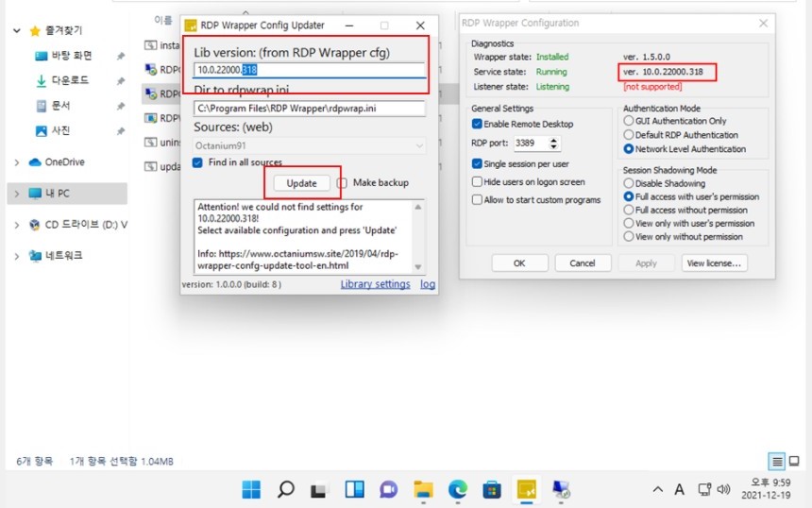Select Full access with user's permission
The width and height of the screenshot is (812, 508).
click(628, 196)
